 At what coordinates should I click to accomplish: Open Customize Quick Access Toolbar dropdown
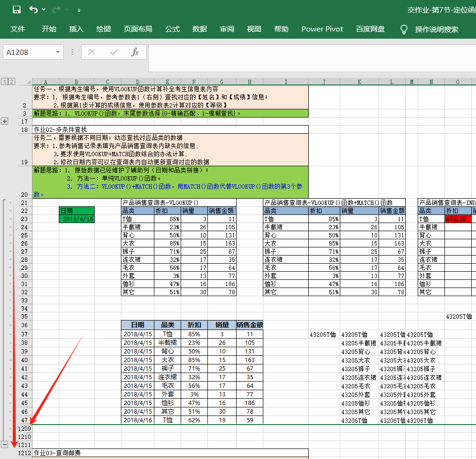point(79,11)
